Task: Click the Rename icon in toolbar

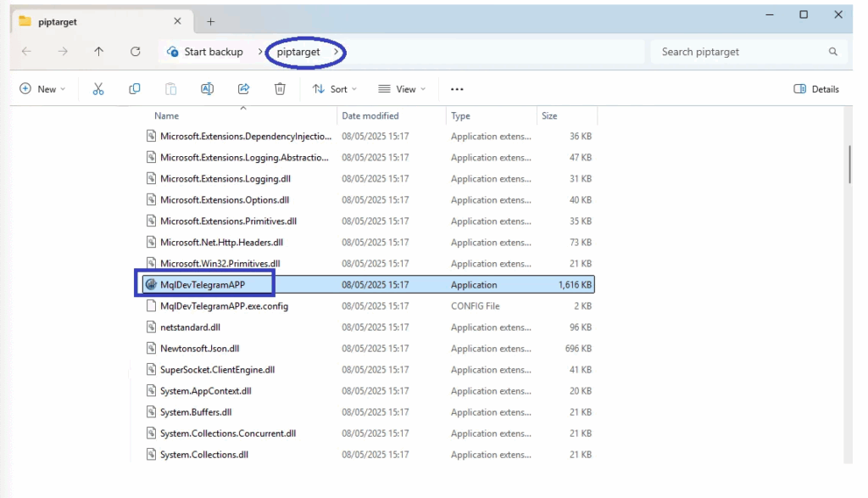Action: pos(207,89)
